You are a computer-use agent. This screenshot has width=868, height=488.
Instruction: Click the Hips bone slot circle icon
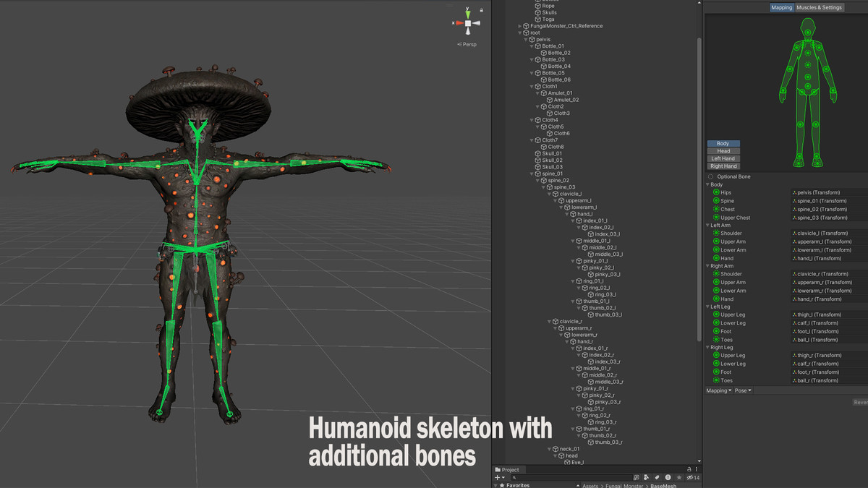716,192
